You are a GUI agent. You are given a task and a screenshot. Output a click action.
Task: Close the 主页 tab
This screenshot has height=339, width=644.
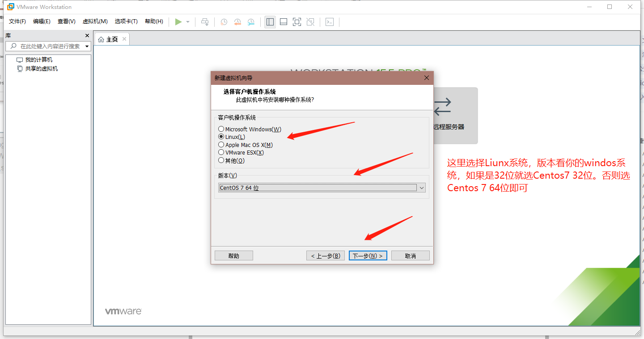pos(124,39)
